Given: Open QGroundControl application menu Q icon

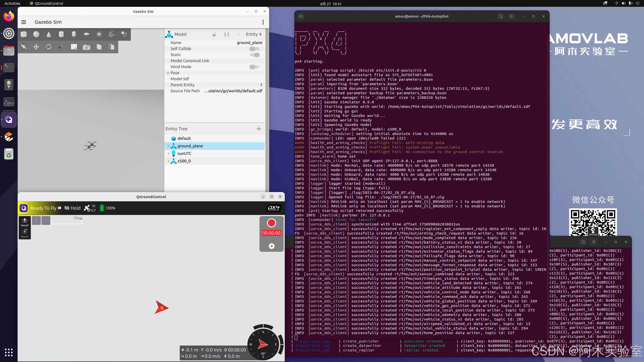Looking at the screenshot, I should pos(24,208).
